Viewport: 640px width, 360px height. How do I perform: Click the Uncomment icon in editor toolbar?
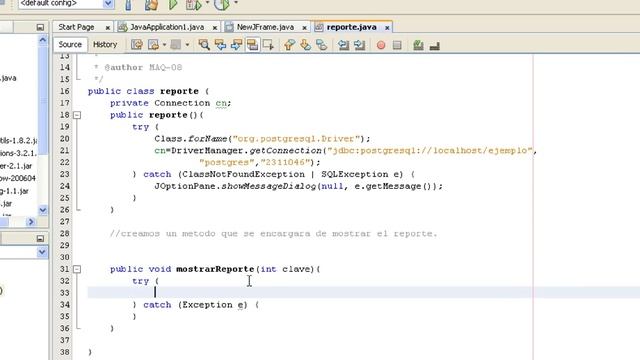(x=434, y=45)
